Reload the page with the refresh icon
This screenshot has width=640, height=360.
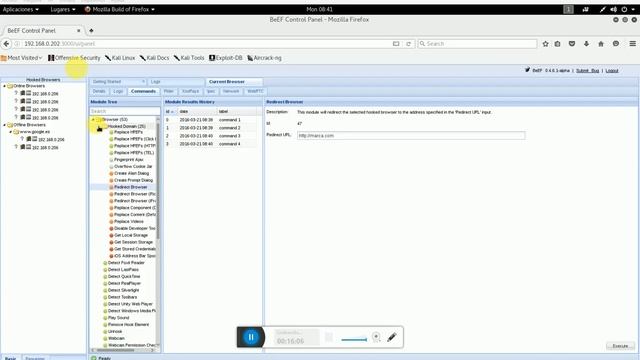[408, 44]
